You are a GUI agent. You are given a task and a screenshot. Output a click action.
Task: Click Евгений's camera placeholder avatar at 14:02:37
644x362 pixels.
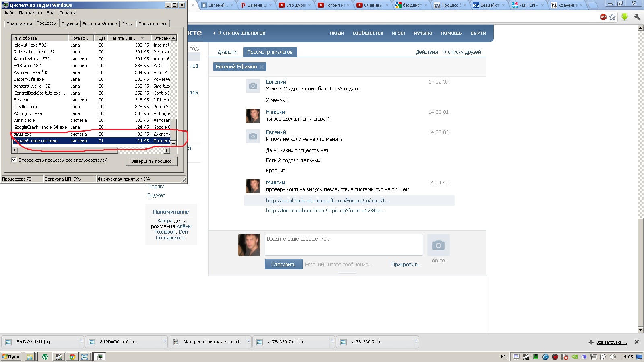[253, 86]
